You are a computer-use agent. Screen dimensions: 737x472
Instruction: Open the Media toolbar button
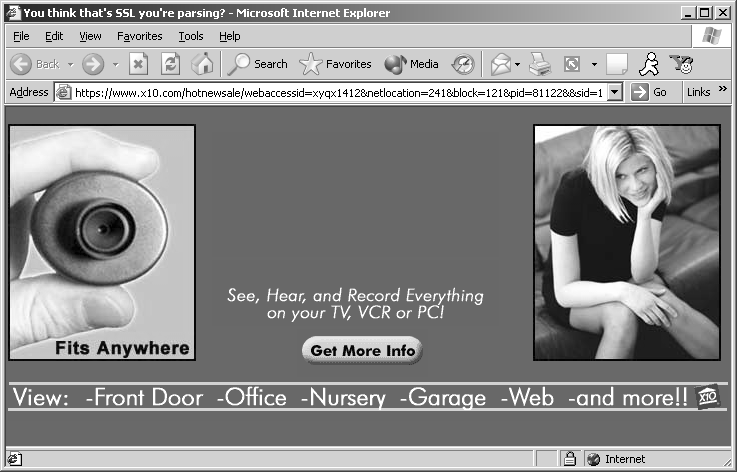[x=411, y=64]
